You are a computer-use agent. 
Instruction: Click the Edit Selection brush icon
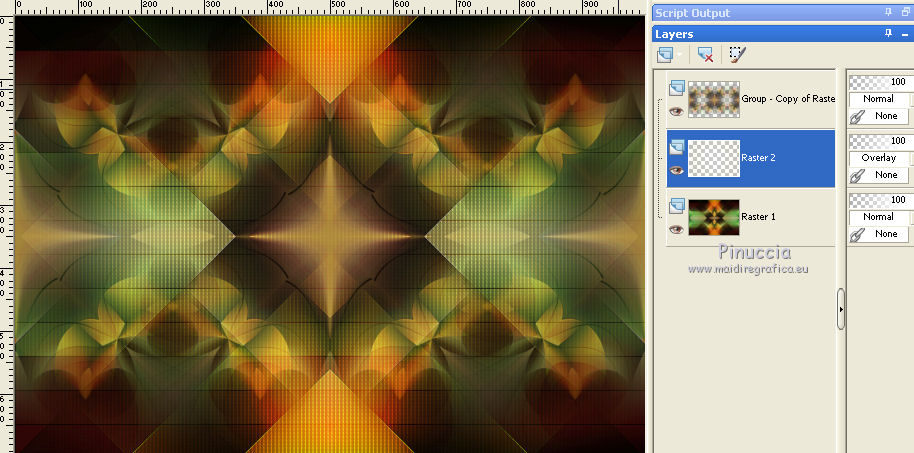pyautogui.click(x=737, y=55)
